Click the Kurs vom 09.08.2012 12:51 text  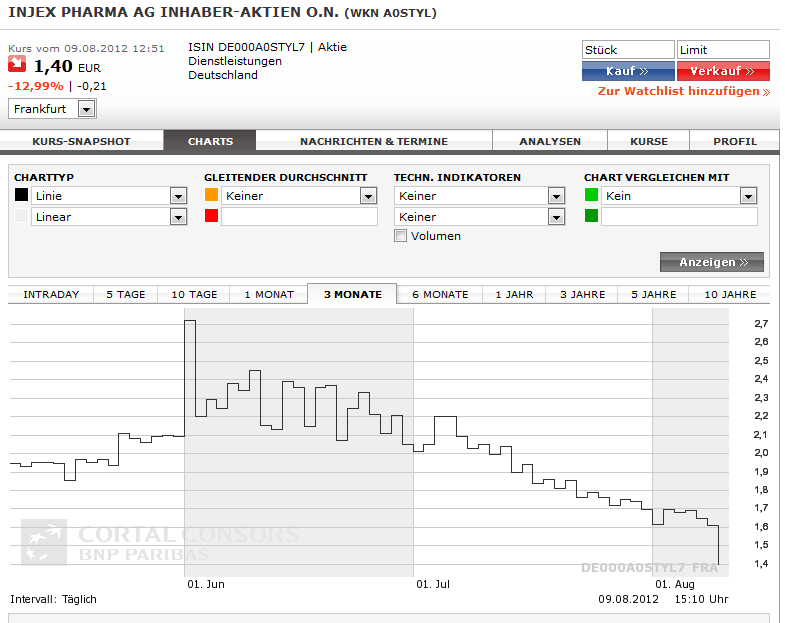[x=86, y=49]
